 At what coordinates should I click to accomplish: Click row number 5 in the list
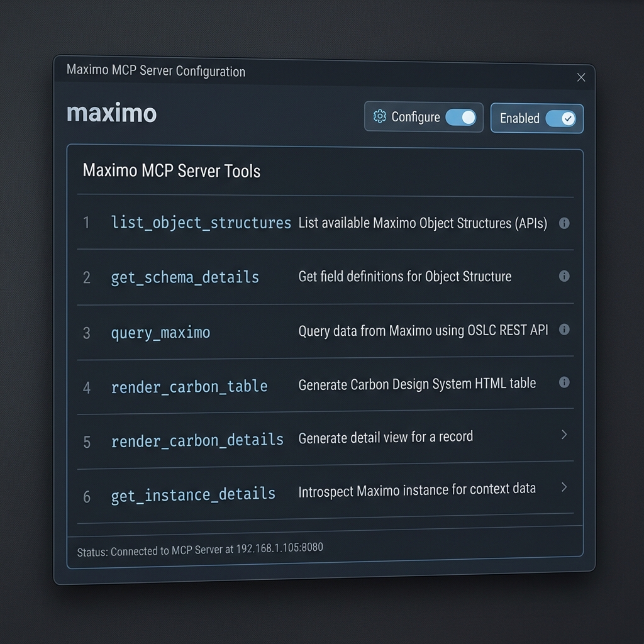pos(87,442)
